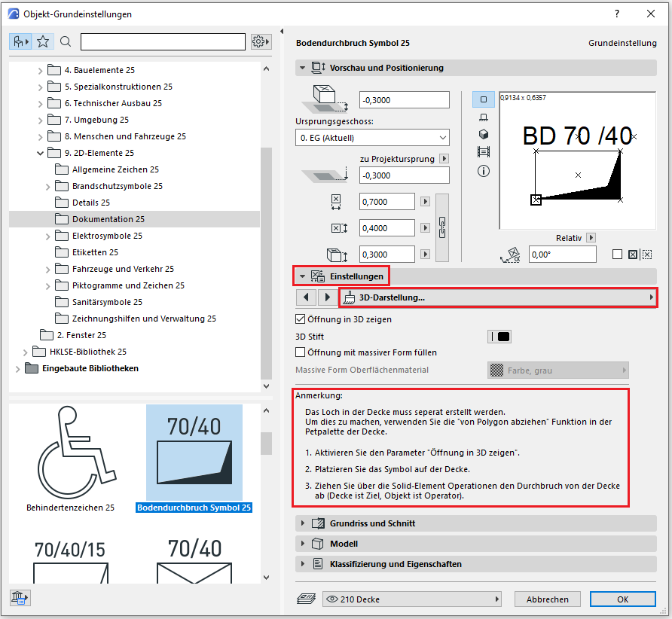Toggle the empty mirror checkbox beside the angle field

point(617,255)
